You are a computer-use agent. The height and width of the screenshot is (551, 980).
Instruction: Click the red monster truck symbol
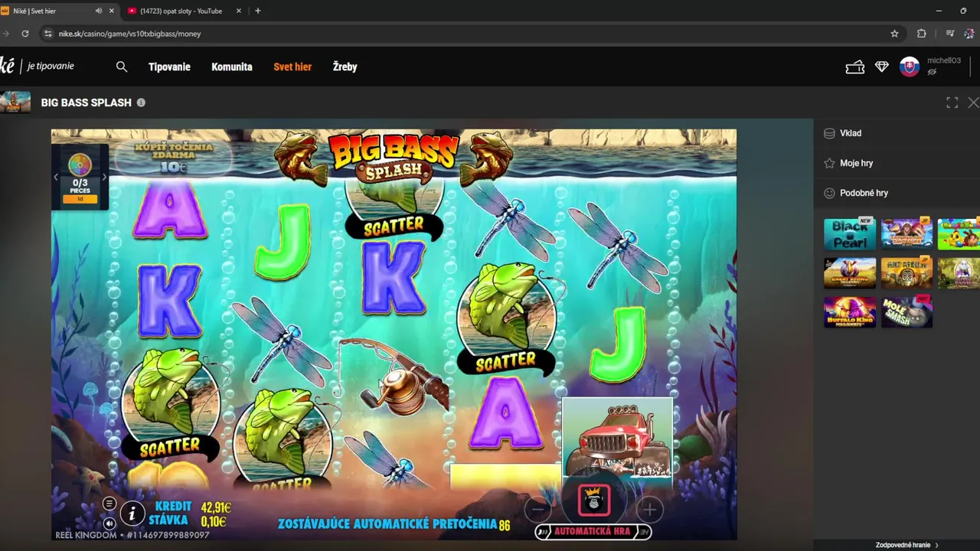pyautogui.click(x=617, y=441)
